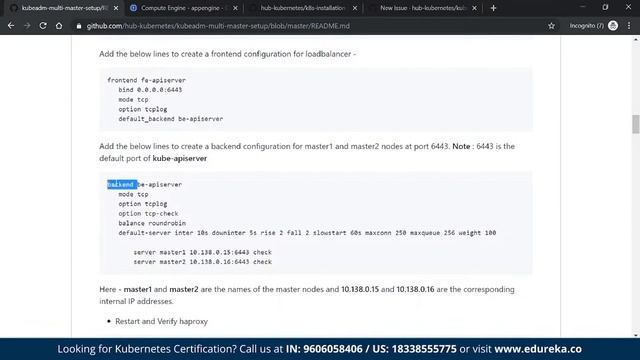Viewport: 640px width, 360px height.
Task: Open the Incognito profile icon
Action: click(613, 26)
